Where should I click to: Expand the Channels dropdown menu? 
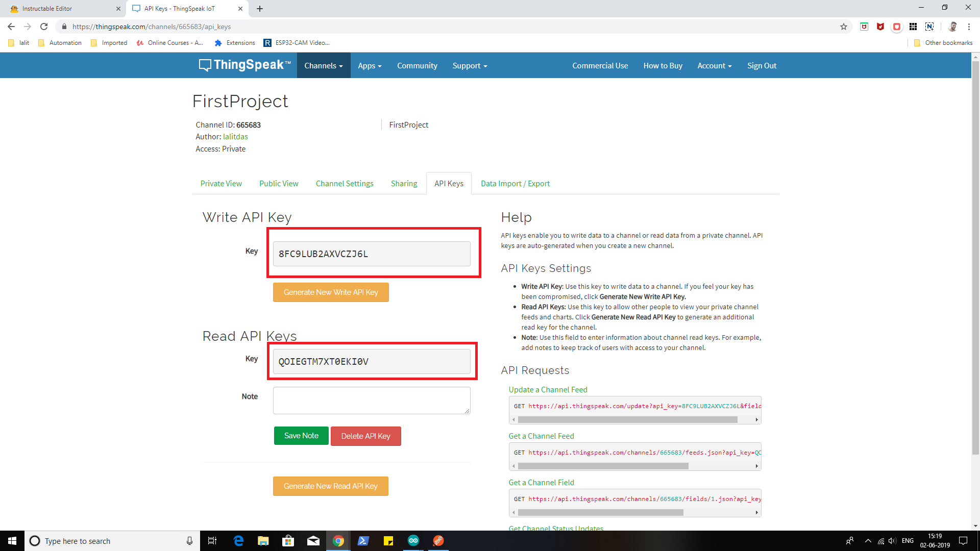pos(324,65)
